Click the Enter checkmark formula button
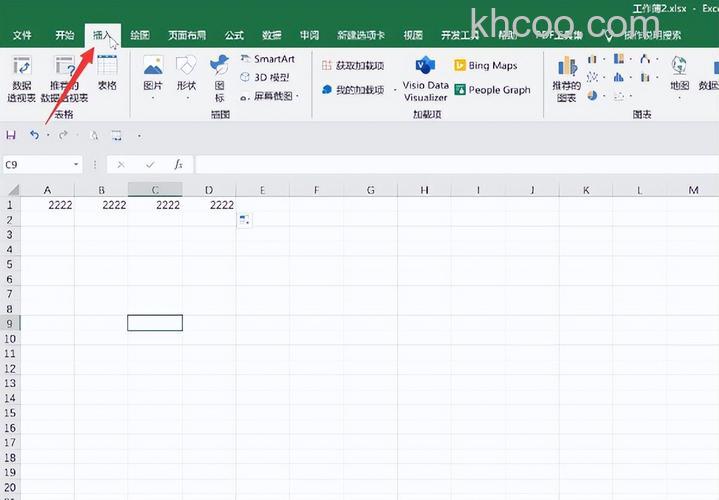 tap(150, 165)
